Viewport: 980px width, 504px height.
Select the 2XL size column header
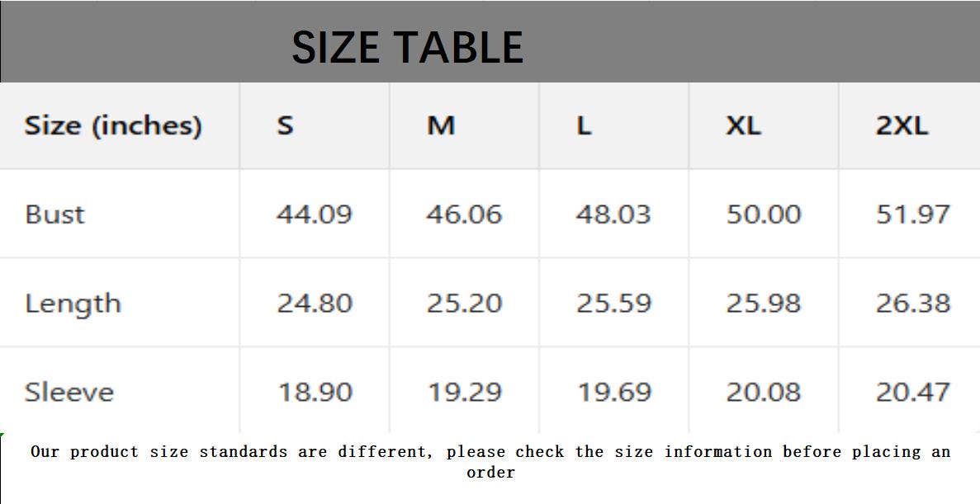click(902, 125)
